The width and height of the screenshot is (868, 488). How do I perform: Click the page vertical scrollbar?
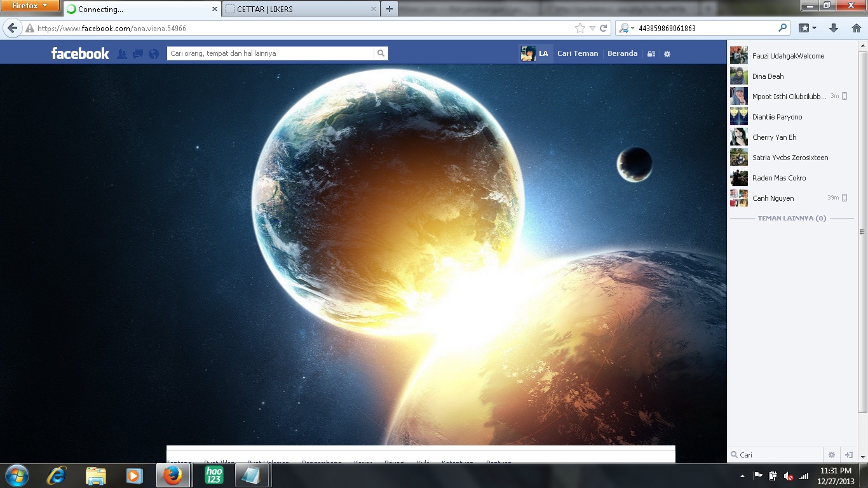(862, 232)
